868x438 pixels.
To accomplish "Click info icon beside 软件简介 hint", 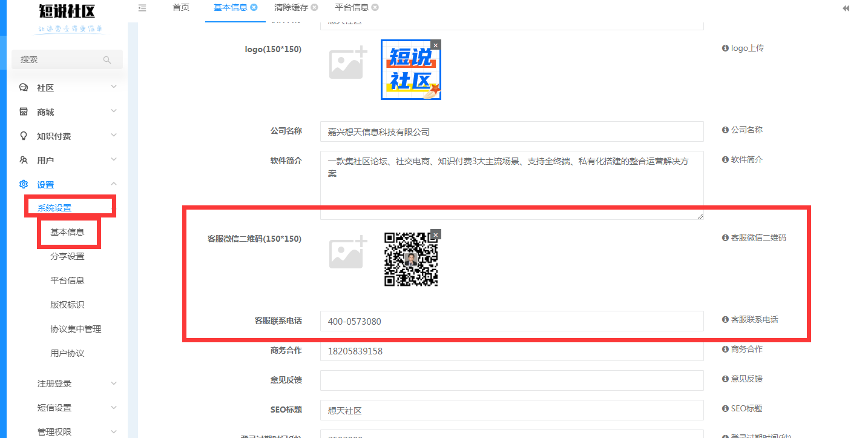I will pos(725,159).
